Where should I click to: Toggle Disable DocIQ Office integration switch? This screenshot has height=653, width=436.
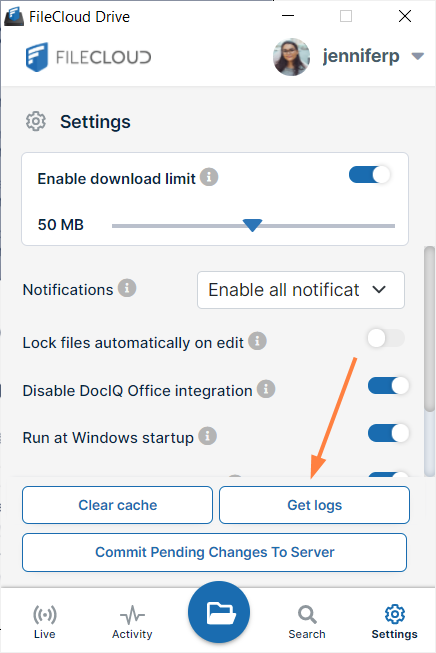(x=389, y=386)
